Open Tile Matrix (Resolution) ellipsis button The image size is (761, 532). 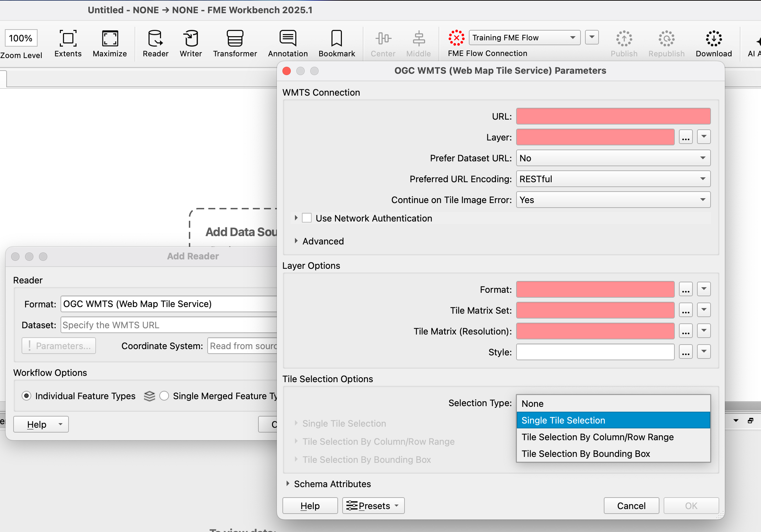686,331
